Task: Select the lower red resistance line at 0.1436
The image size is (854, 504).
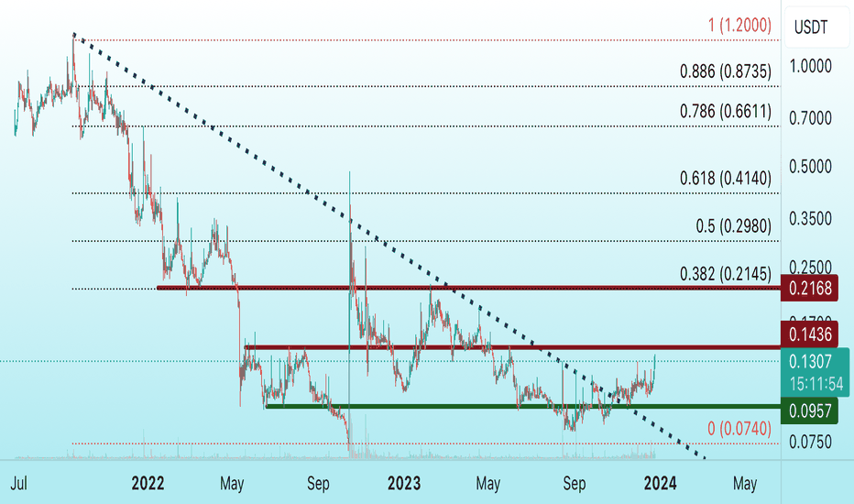Action: click(512, 347)
